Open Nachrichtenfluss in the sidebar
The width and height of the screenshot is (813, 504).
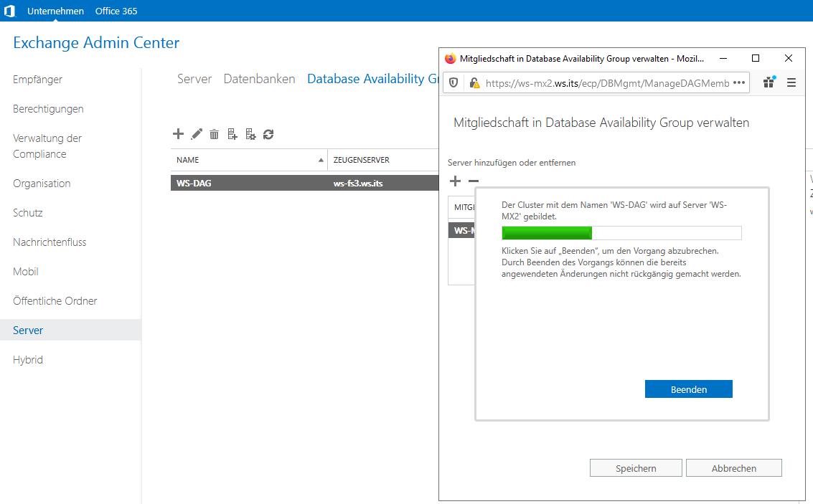50,242
